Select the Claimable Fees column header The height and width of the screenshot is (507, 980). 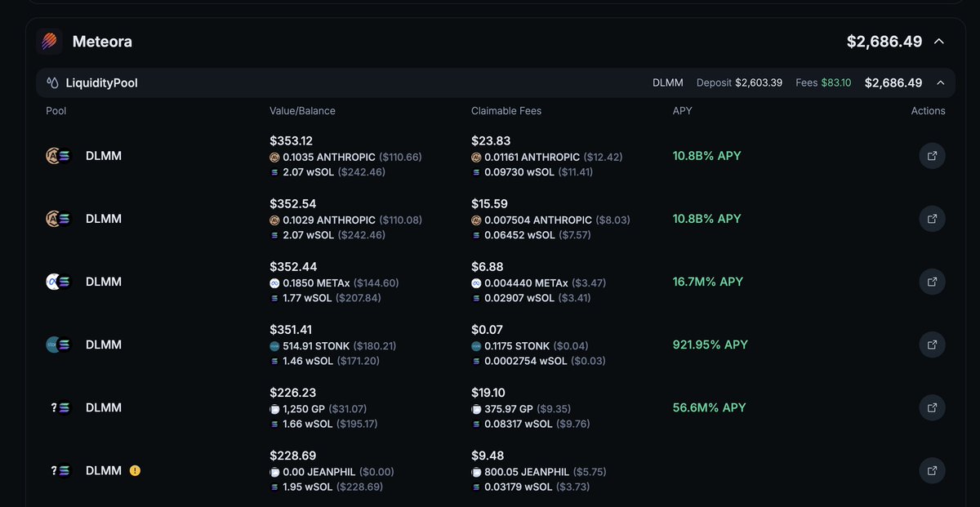tap(506, 111)
